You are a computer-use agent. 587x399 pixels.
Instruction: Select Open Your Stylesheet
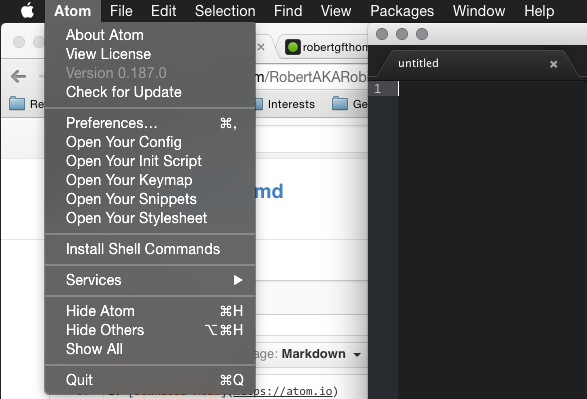(150, 218)
